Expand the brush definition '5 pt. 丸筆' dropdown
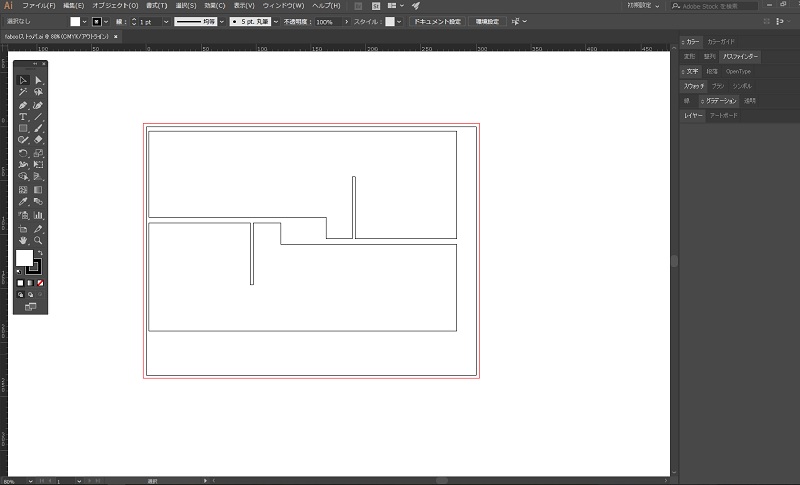This screenshot has height=485, width=800. click(275, 21)
